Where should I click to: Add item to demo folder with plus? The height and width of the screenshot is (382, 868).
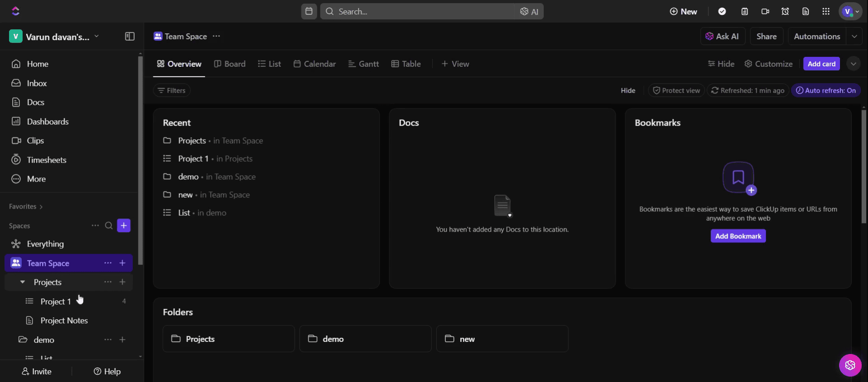[123, 340]
